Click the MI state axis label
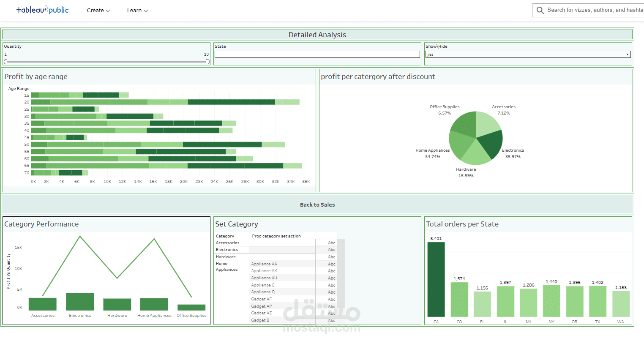 tap(528, 322)
